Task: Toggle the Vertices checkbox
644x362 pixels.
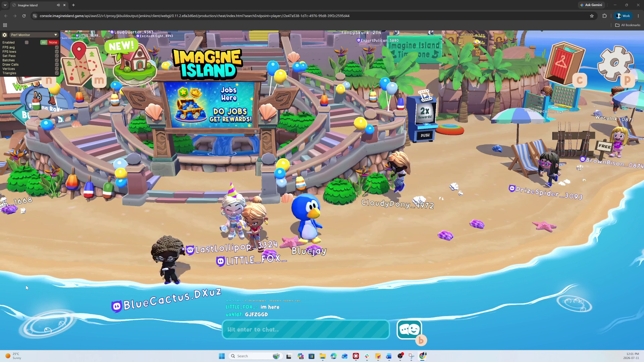Action: click(57, 69)
